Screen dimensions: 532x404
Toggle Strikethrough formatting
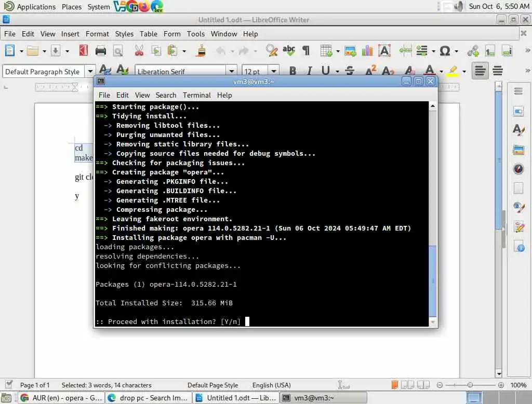point(350,71)
